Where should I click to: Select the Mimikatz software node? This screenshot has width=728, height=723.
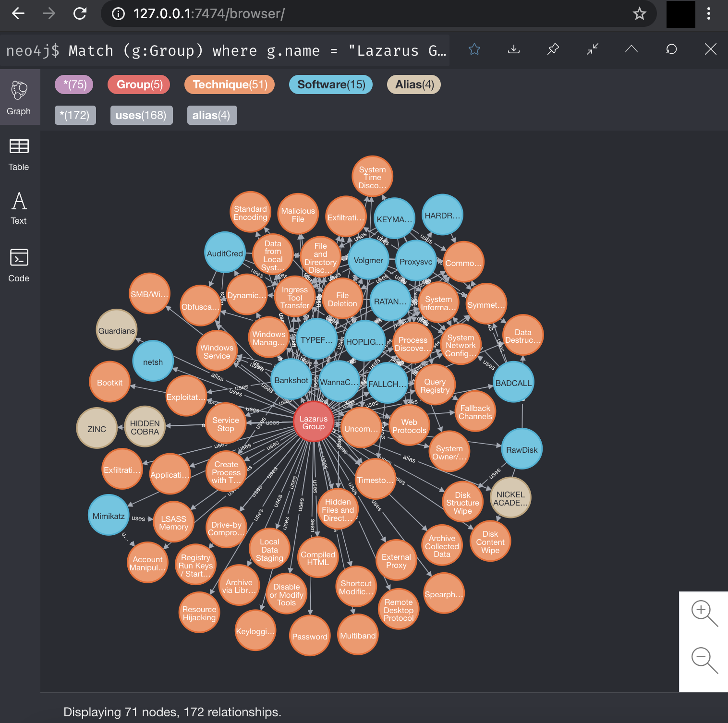pos(109,516)
